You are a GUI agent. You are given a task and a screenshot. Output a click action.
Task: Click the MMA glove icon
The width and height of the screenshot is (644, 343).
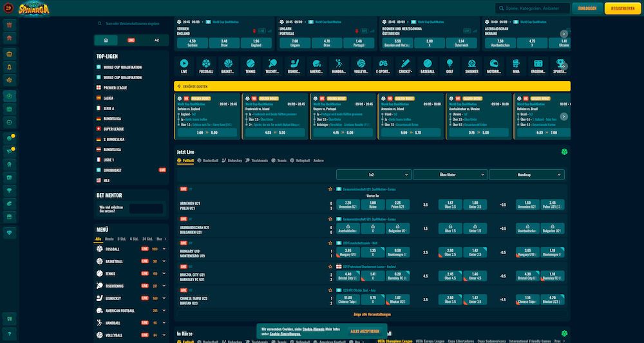point(516,66)
